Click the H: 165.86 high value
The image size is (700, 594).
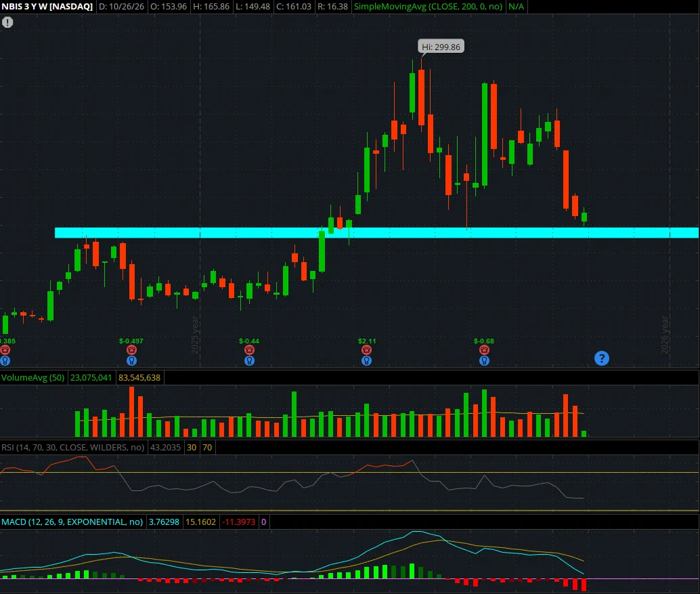(x=211, y=7)
